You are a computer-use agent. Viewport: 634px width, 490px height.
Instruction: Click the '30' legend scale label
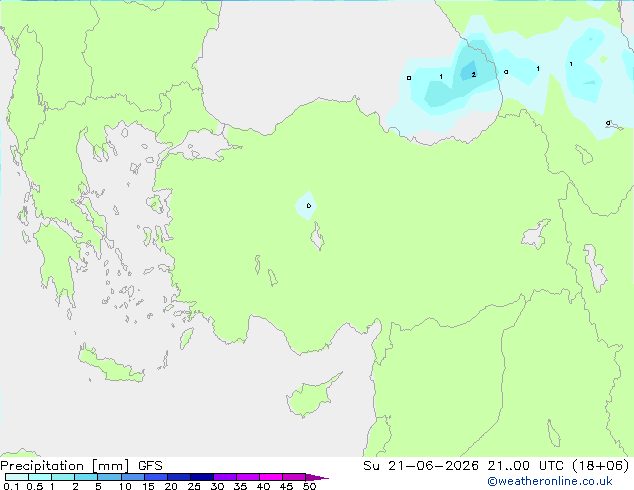pyautogui.click(x=217, y=486)
